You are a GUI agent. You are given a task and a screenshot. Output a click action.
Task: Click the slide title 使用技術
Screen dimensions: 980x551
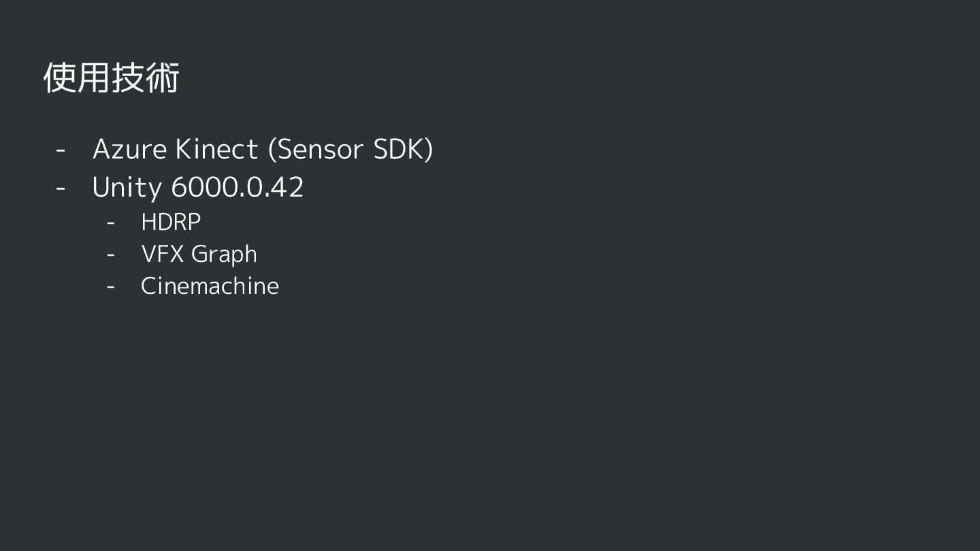click(x=111, y=78)
